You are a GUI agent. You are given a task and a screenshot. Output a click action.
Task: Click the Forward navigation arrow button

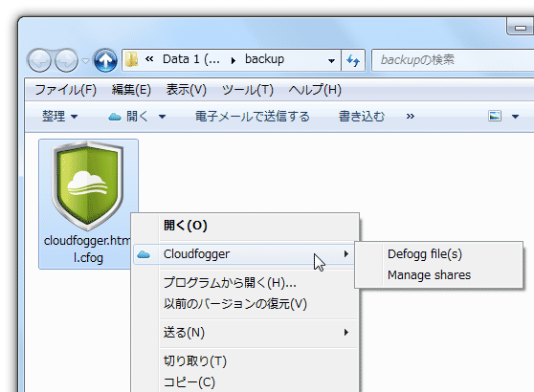(x=66, y=60)
